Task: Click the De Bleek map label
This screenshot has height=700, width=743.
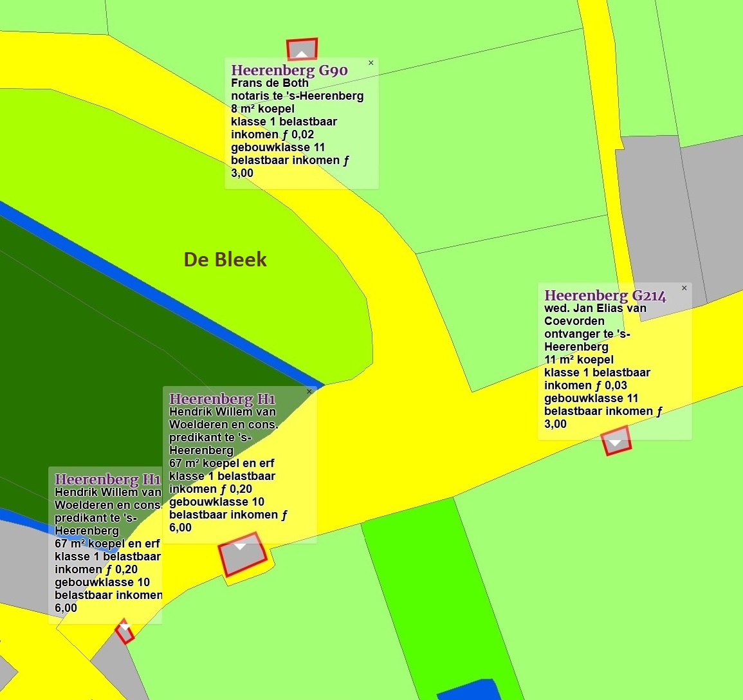Action: coord(225,259)
